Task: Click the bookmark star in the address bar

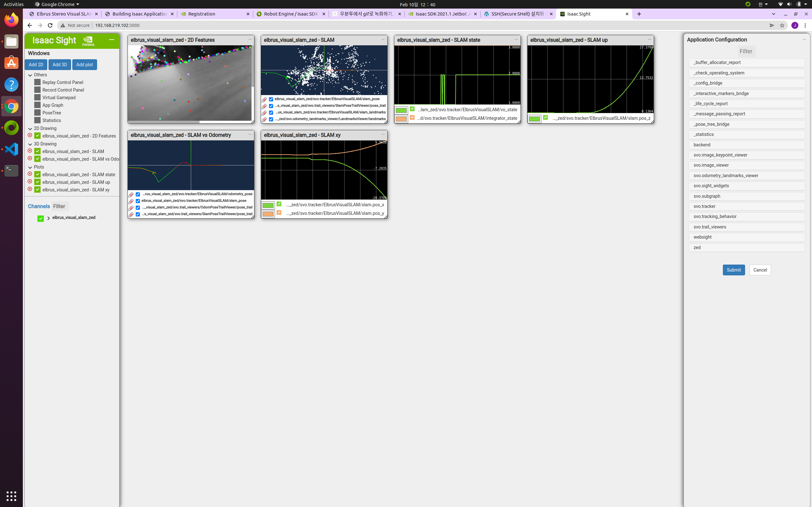Action: [783, 25]
